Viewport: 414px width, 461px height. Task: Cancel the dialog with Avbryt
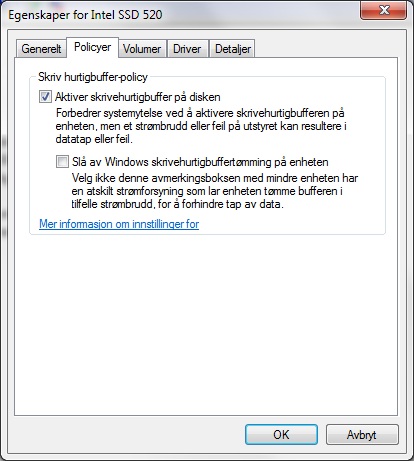pyautogui.click(x=362, y=434)
